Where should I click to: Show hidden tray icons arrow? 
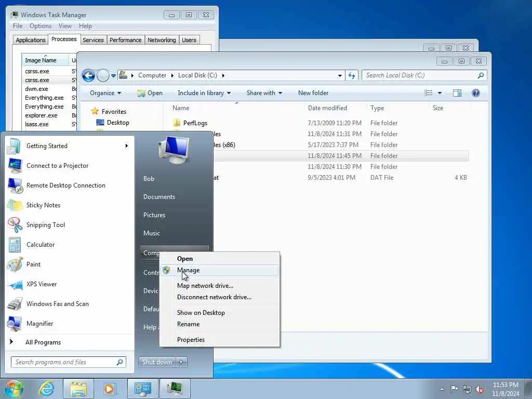click(x=442, y=389)
